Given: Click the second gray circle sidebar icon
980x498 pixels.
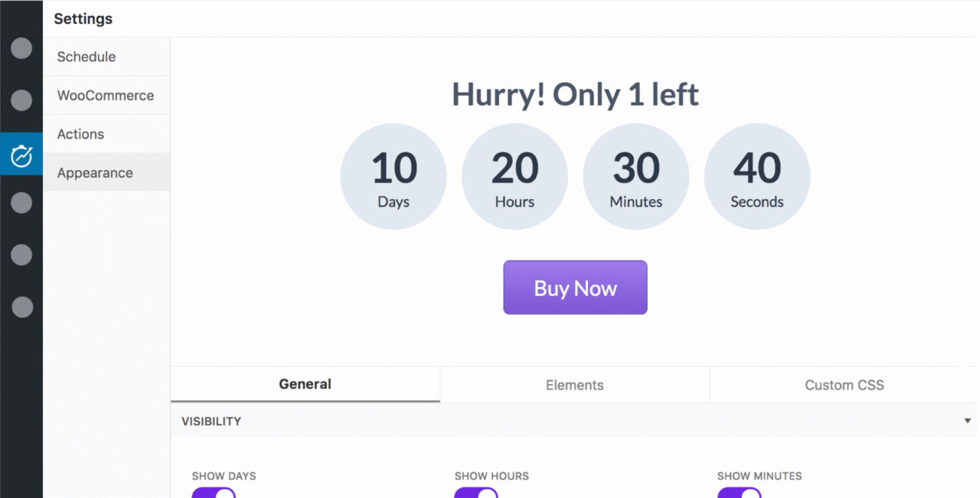Looking at the screenshot, I should (x=21, y=100).
